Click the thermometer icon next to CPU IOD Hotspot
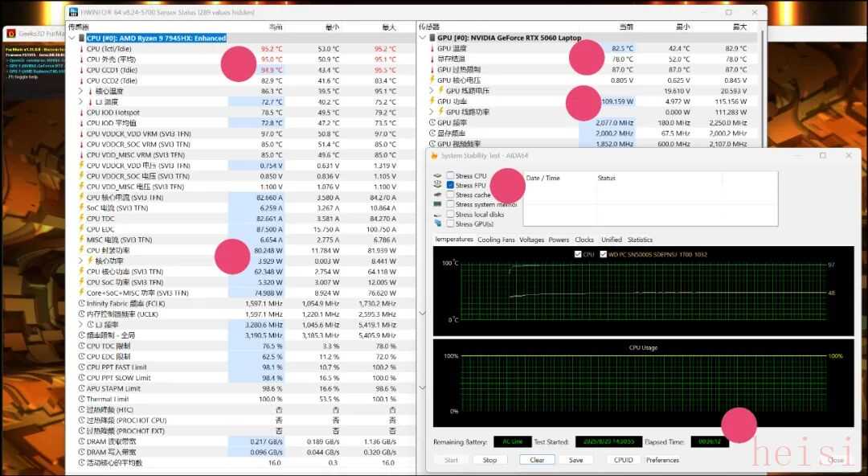Image resolution: width=868 pixels, height=476 pixels. point(80,113)
